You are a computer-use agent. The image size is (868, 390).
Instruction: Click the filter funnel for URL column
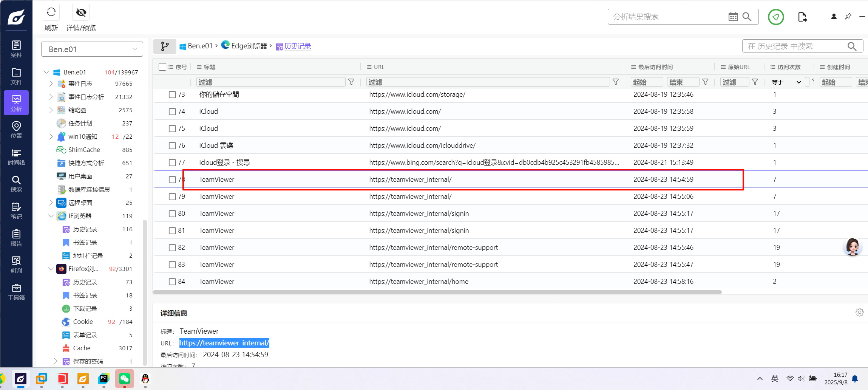616,82
